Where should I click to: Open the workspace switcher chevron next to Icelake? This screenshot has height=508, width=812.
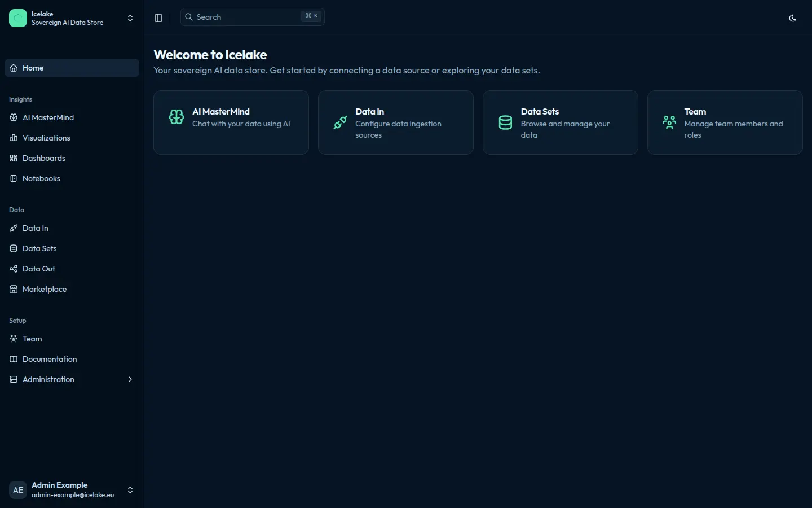pos(130,17)
